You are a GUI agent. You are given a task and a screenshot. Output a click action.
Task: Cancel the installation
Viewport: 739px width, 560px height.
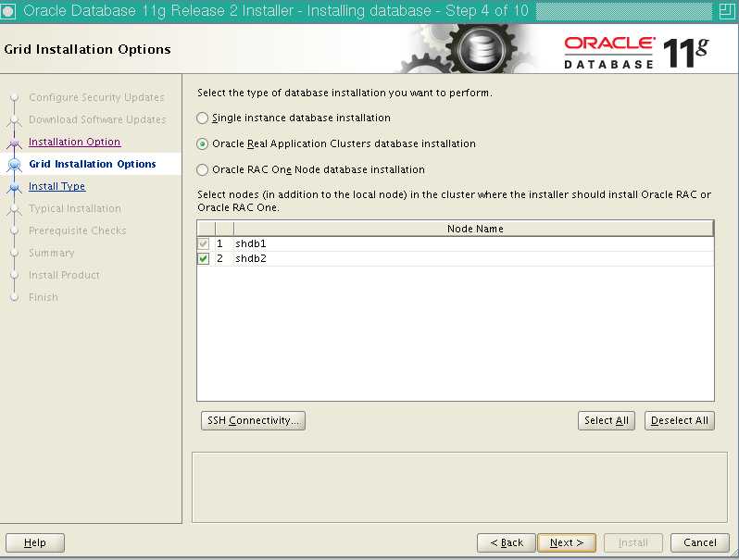click(x=699, y=542)
